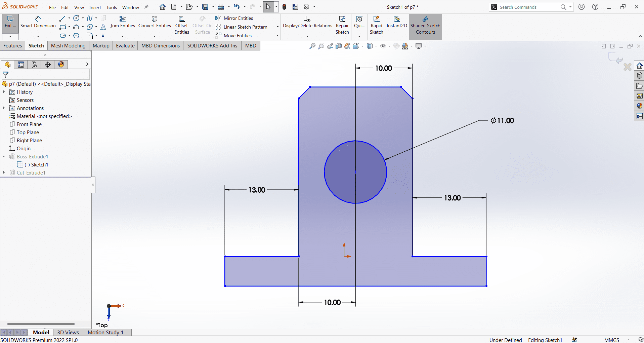Open the units MMGS status button
644x343 pixels.
tap(612, 340)
